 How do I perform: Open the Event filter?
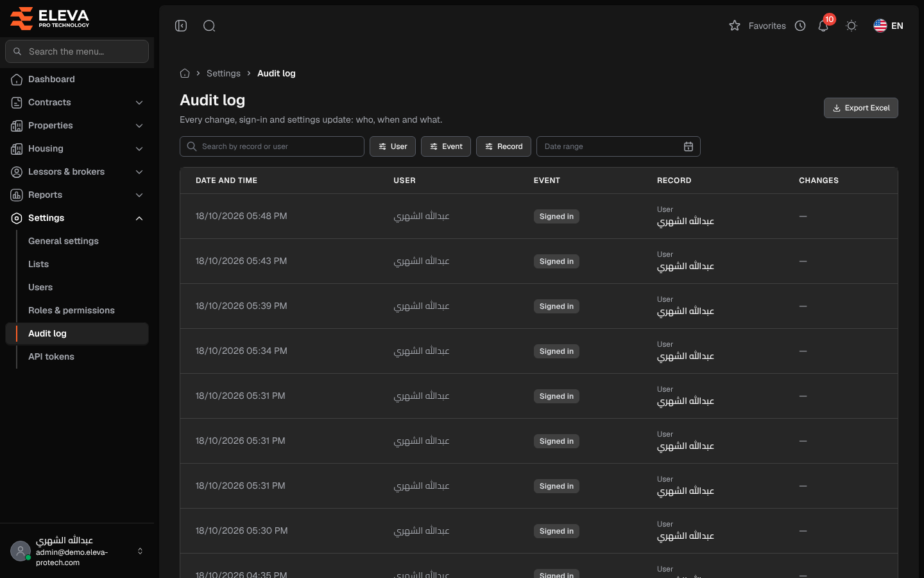446,146
